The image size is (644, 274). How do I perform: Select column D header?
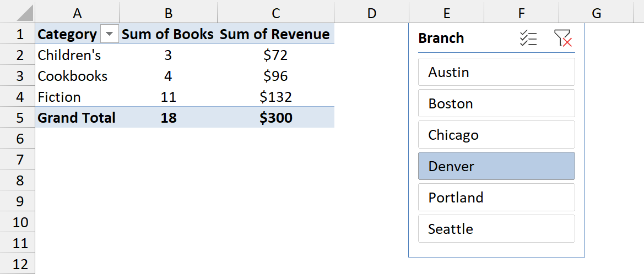pos(372,14)
